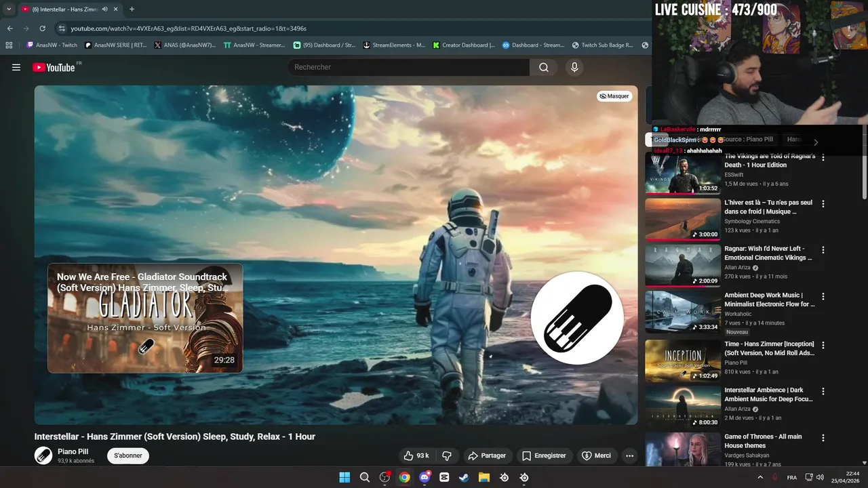
Task: Open options for Game of Thrones video
Action: [x=823, y=438]
